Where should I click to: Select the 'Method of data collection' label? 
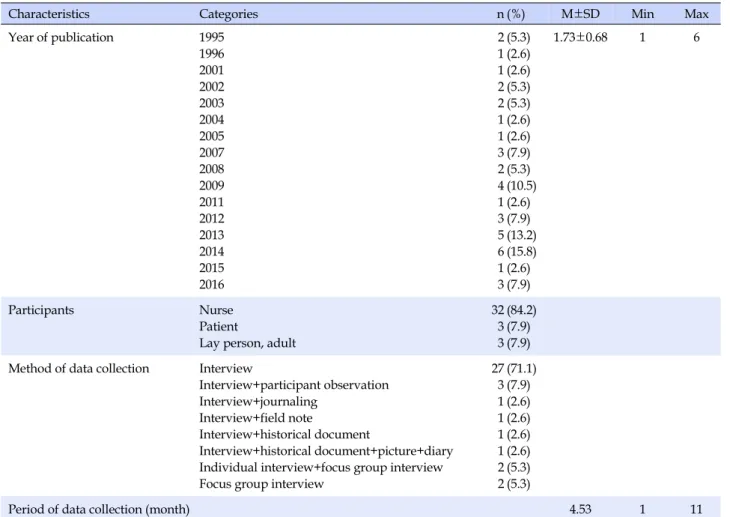pos(79,368)
